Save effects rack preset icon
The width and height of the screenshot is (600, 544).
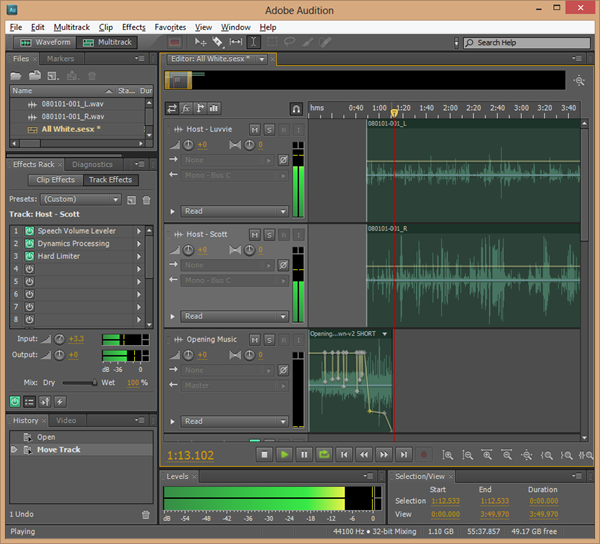[131, 200]
